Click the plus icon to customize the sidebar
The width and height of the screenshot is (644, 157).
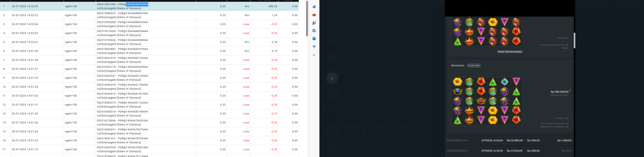[x=314, y=55]
